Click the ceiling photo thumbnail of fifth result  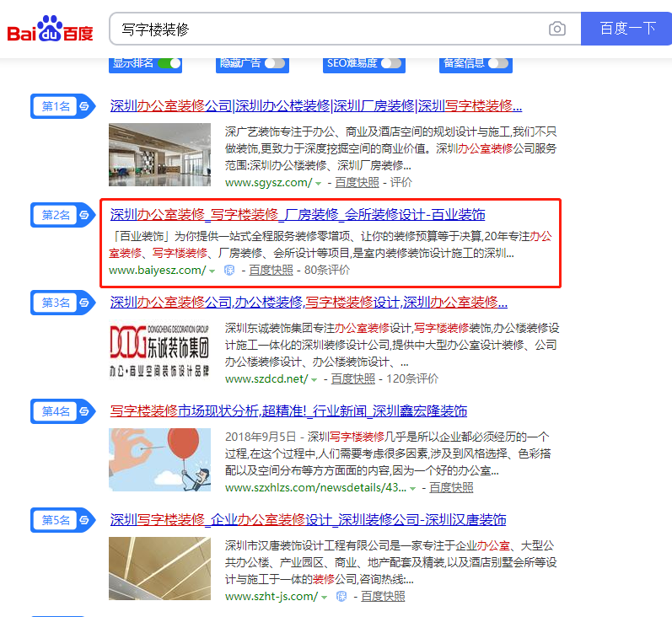pos(159,569)
